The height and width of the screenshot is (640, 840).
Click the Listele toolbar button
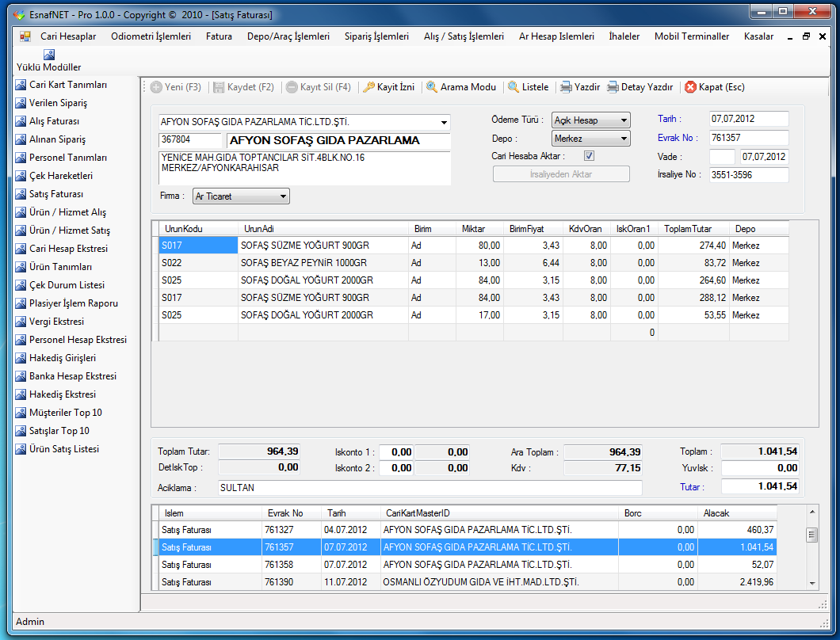(529, 87)
